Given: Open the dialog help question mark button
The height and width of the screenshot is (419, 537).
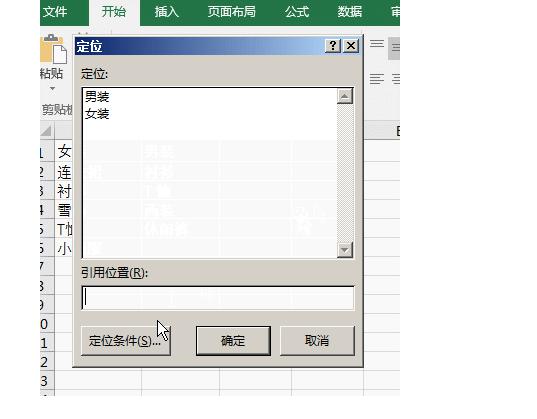Looking at the screenshot, I should [x=333, y=46].
